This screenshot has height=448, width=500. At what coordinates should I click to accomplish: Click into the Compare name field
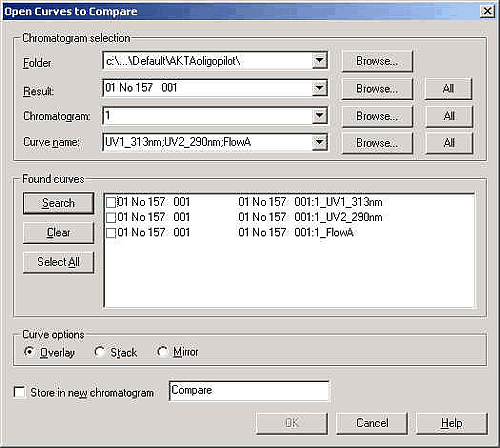249,391
